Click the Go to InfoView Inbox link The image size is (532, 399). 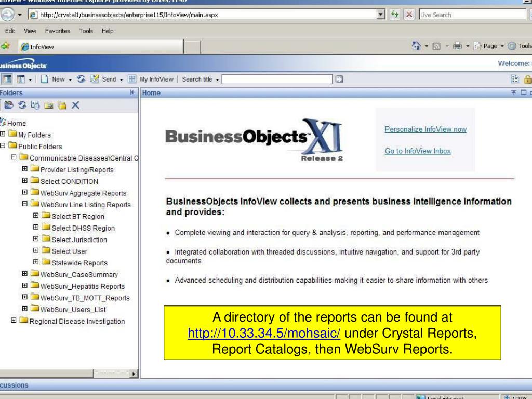(x=418, y=151)
